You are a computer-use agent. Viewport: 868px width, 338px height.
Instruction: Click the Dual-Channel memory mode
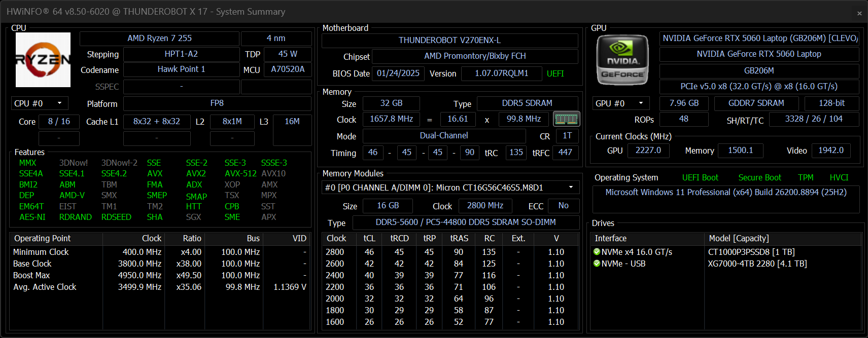tap(444, 136)
